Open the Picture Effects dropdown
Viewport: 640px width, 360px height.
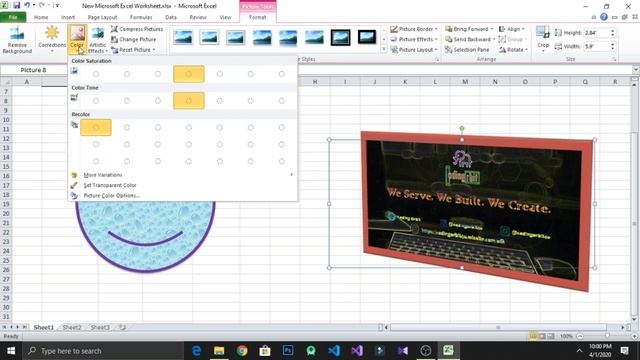413,39
